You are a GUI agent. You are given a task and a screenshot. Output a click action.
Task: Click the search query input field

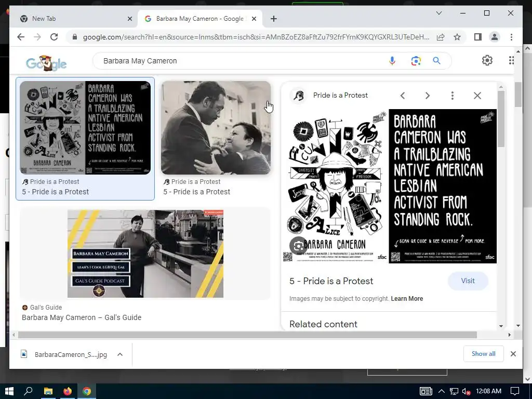coord(242,61)
